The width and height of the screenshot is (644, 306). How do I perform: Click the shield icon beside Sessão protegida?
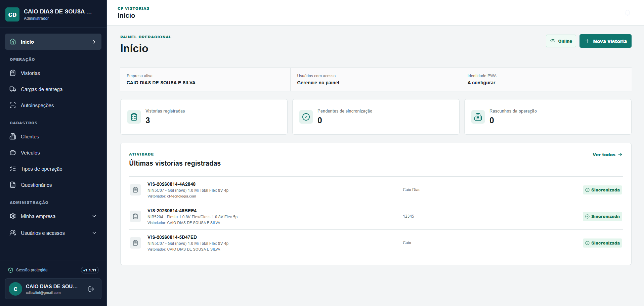click(x=10, y=270)
